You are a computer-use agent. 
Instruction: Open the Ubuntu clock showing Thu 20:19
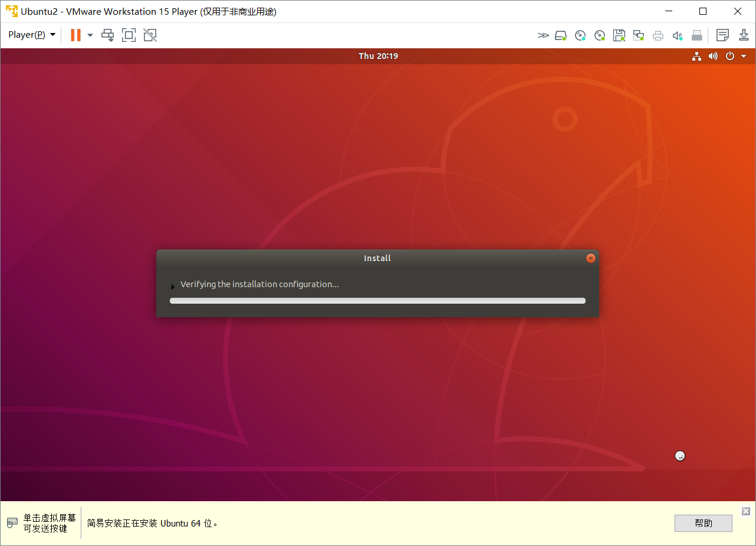point(378,56)
